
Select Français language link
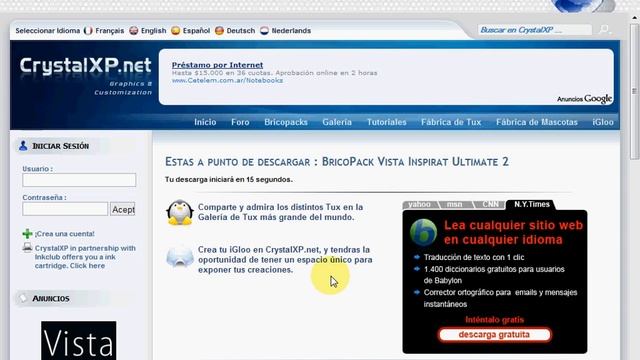pos(109,31)
